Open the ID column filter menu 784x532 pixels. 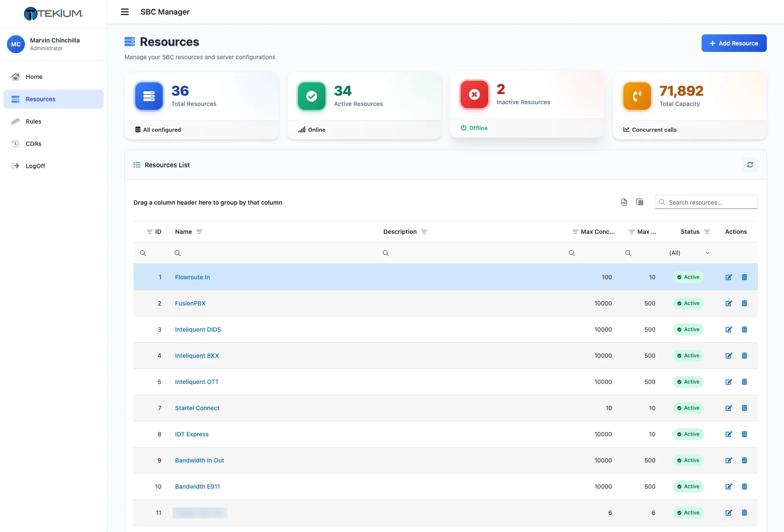click(x=149, y=232)
